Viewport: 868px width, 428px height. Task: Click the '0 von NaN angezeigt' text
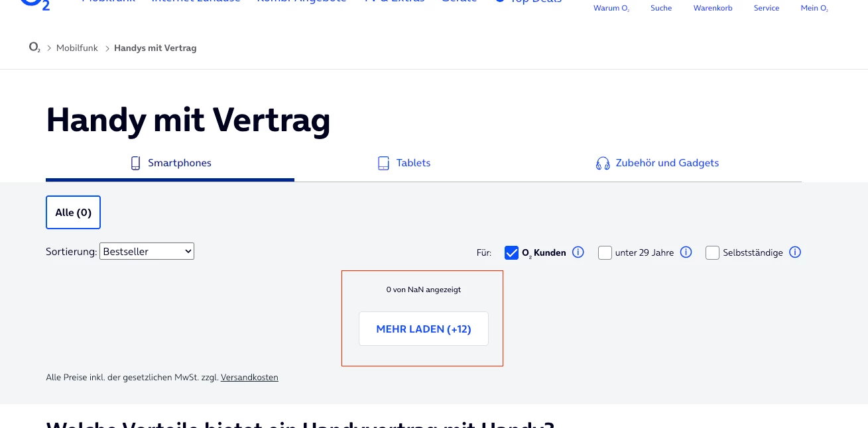424,290
